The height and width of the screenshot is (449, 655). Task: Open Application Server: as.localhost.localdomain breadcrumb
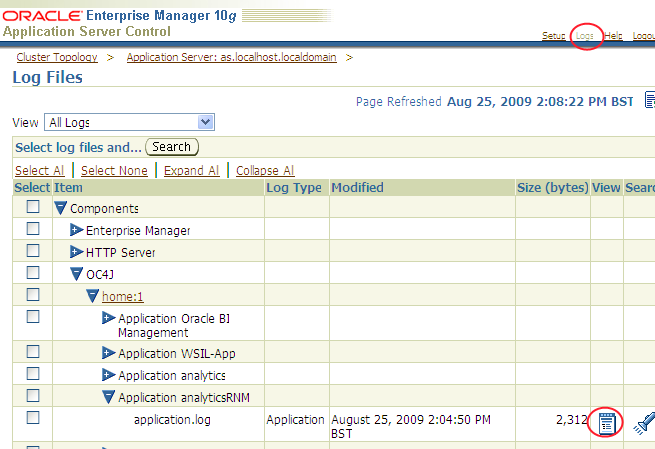pyautogui.click(x=231, y=57)
